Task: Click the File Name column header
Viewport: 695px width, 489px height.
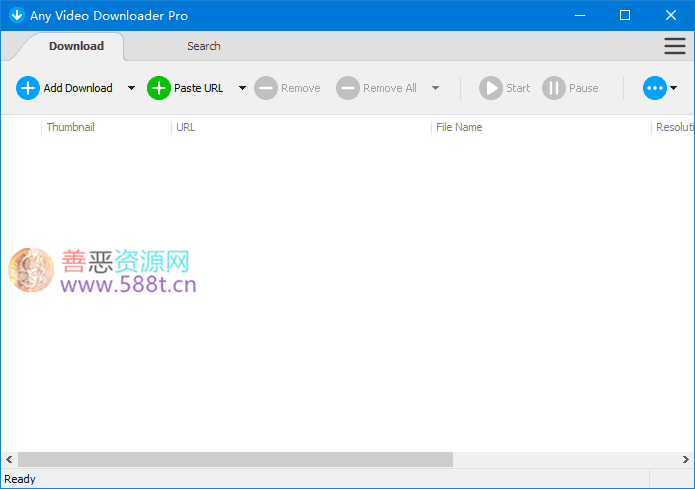Action: pyautogui.click(x=541, y=127)
